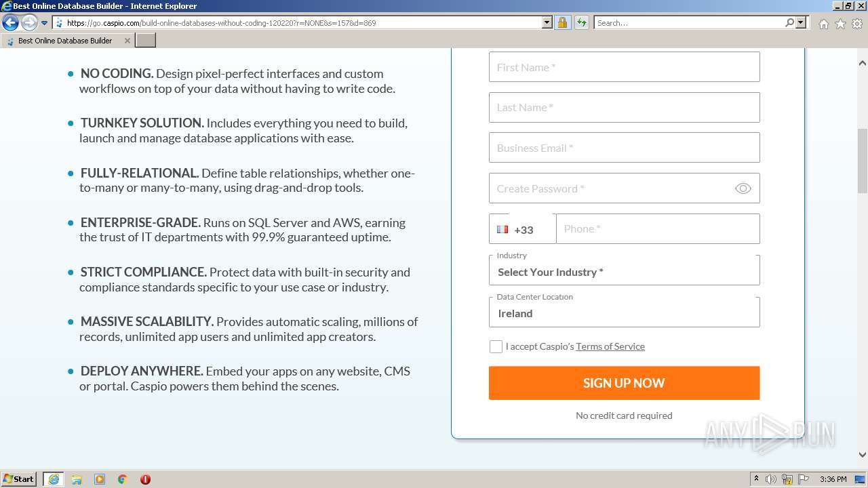Open Favorites star icon

tap(840, 24)
